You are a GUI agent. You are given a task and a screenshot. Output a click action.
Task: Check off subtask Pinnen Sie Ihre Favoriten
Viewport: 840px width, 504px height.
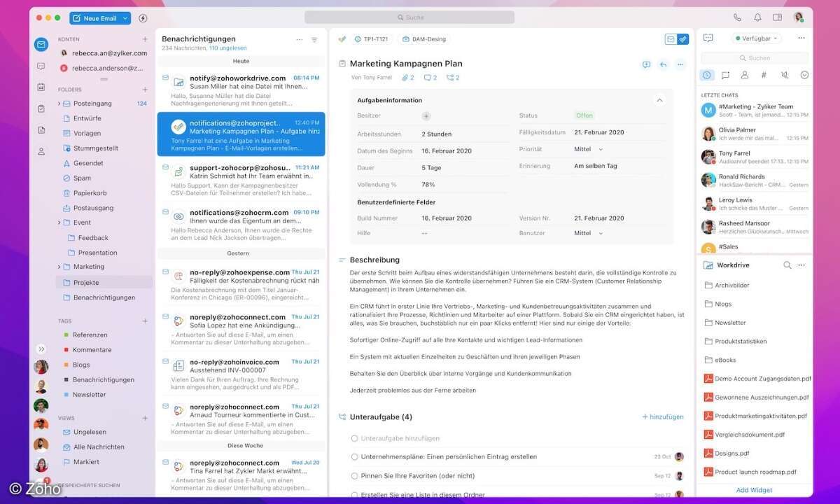(354, 476)
